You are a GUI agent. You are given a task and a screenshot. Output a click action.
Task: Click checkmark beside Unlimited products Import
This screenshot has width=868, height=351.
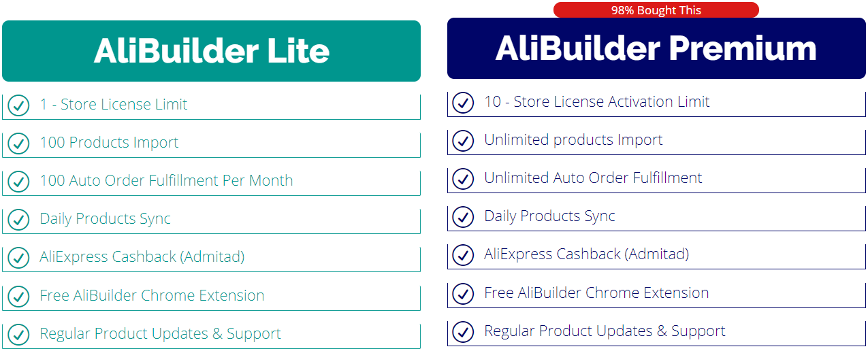pos(463,141)
